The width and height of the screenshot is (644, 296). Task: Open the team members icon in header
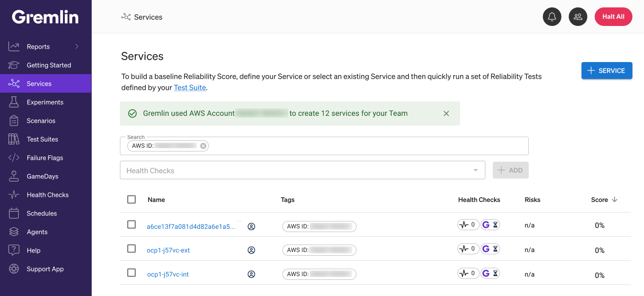point(578,17)
